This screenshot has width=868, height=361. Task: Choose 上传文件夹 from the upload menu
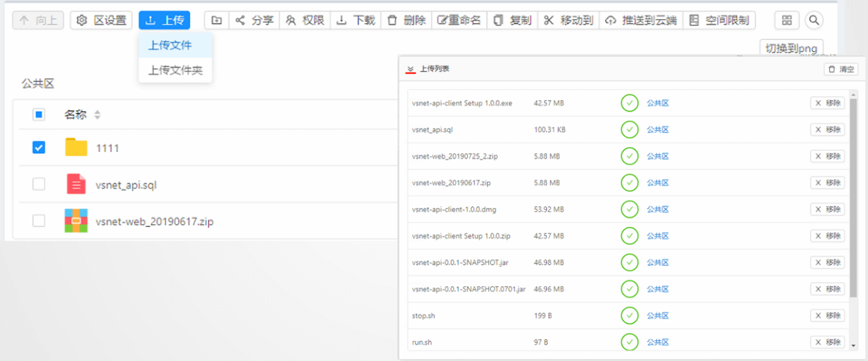tap(176, 70)
